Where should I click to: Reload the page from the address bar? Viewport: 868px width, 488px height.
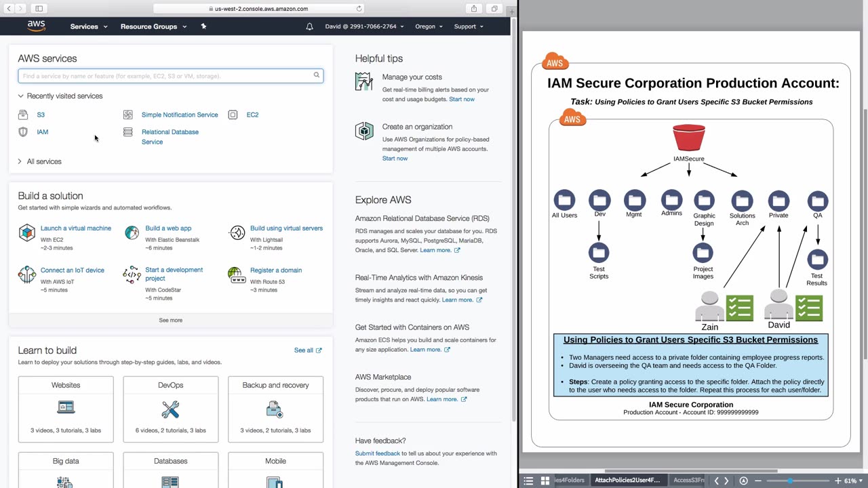click(x=359, y=9)
